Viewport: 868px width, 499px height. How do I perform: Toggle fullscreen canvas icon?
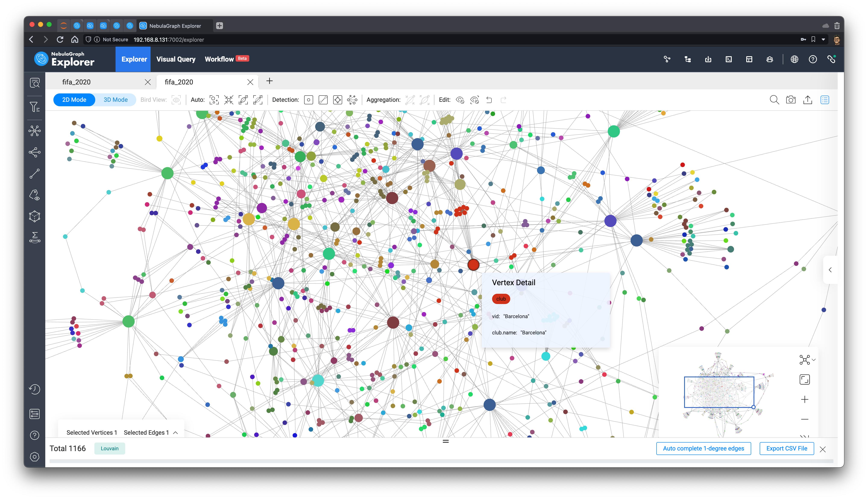pos(805,379)
